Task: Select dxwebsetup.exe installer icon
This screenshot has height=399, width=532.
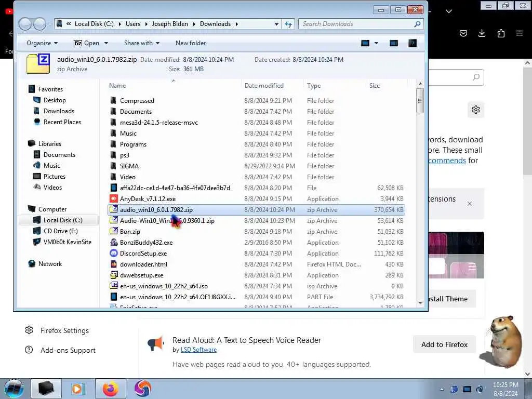Action: click(x=114, y=275)
